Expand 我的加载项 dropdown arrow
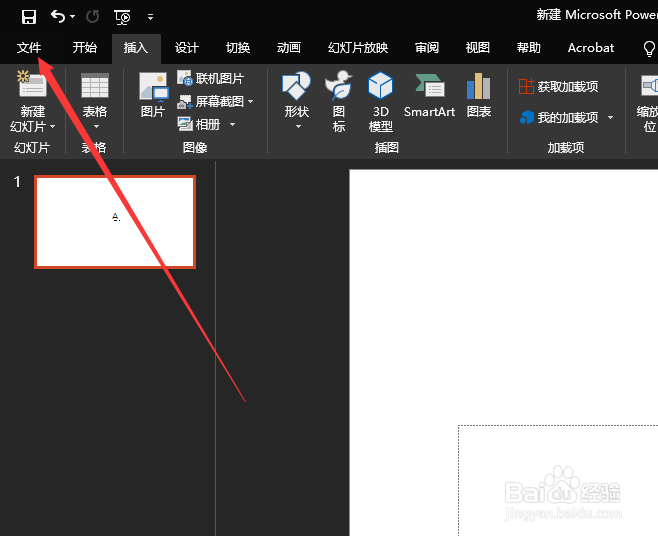 pyautogui.click(x=611, y=118)
